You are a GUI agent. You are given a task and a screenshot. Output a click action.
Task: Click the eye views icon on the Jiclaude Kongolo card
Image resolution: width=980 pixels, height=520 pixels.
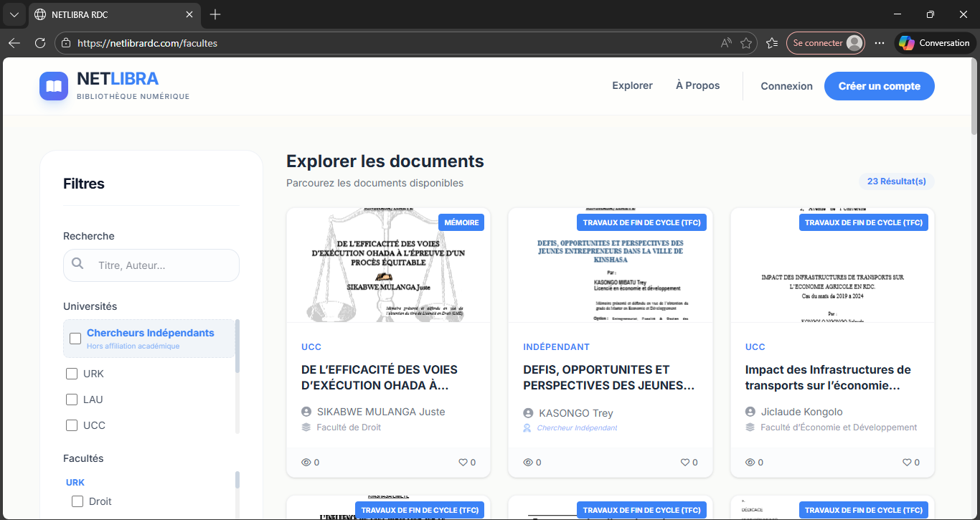750,463
